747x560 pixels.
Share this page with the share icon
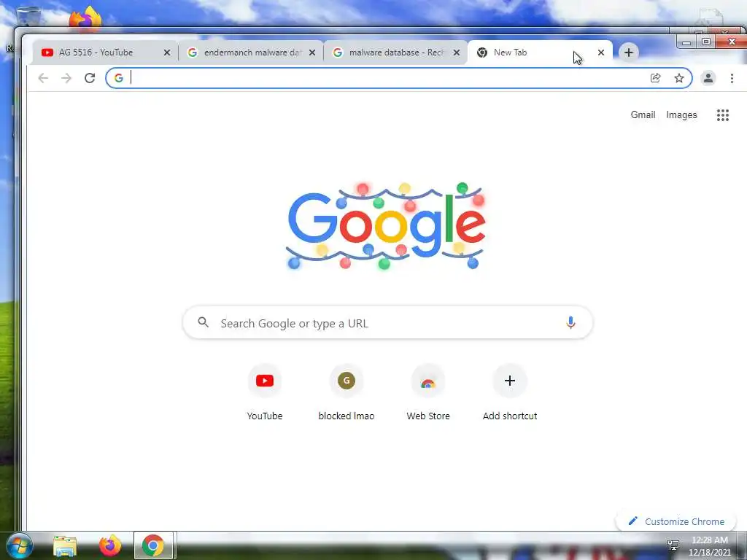tap(656, 78)
